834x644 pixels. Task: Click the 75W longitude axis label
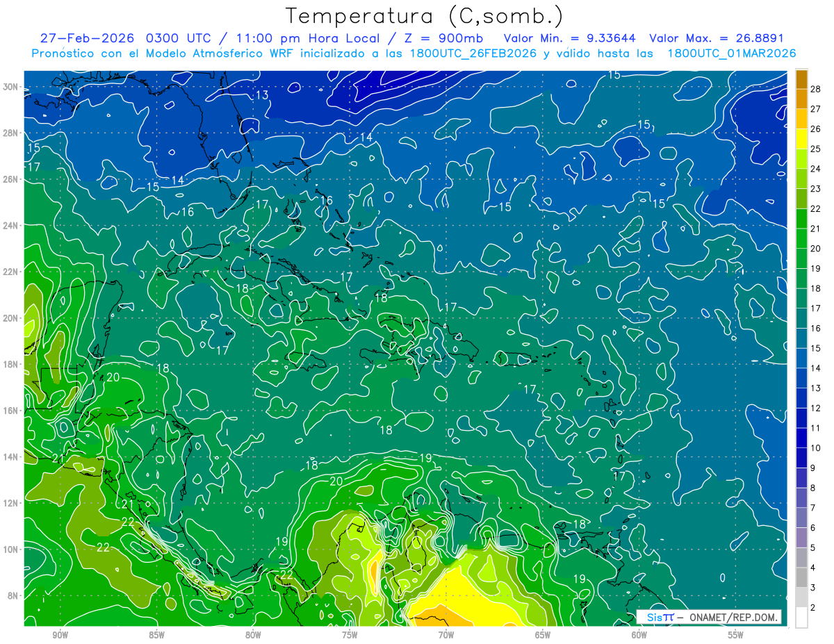[350, 634]
